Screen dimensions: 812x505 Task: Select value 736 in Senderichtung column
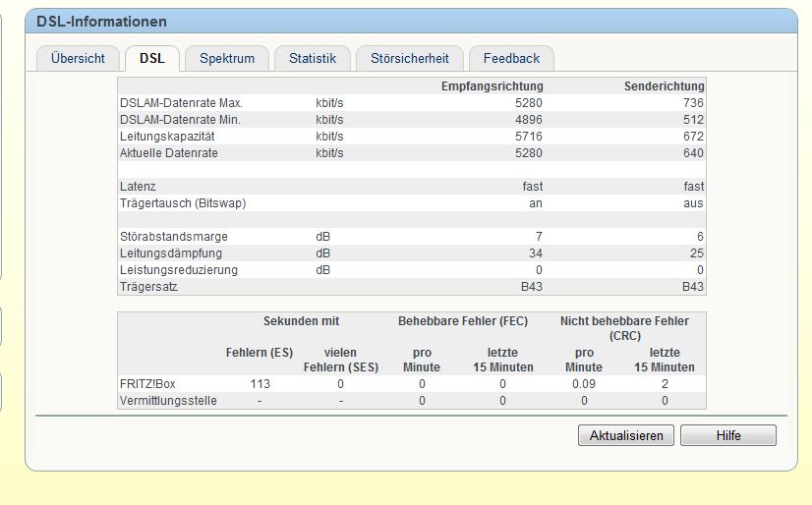point(693,103)
